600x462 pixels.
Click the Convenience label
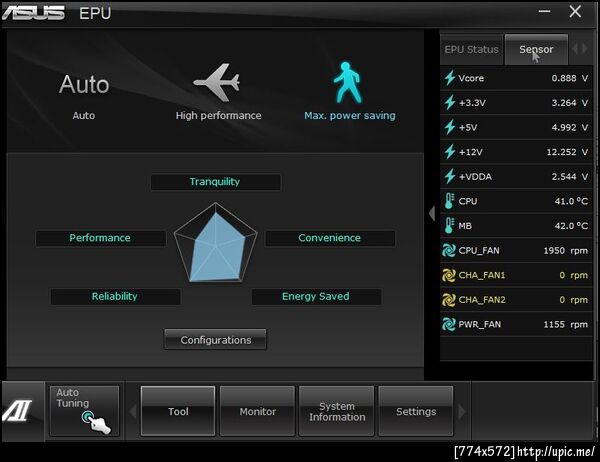pos(330,238)
